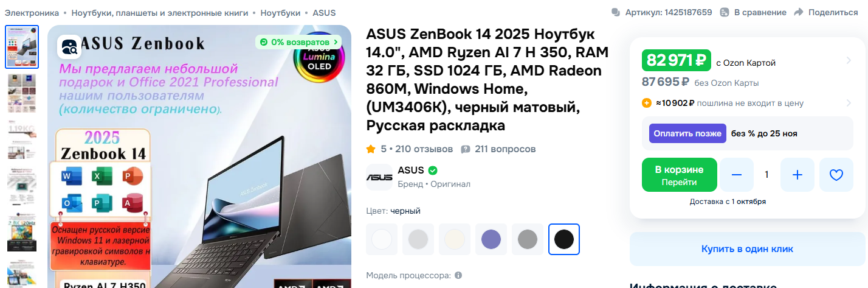
Task: Open the Электроника breadcrumb
Action: point(32,12)
